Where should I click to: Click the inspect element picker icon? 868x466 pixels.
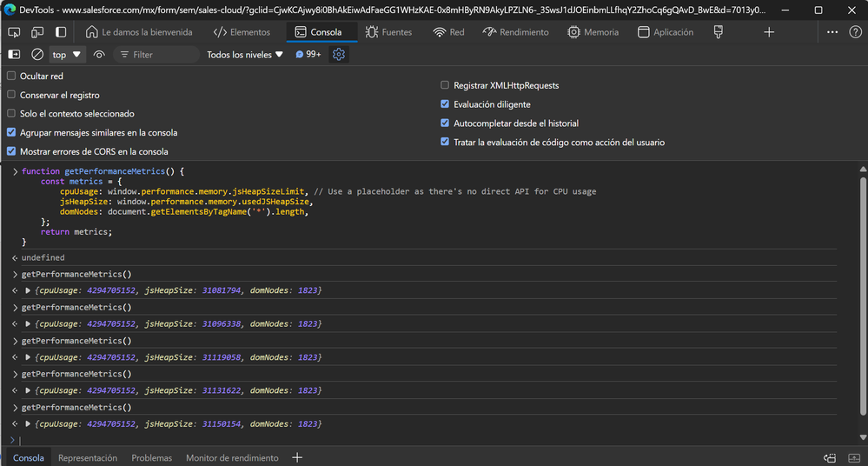click(15, 32)
